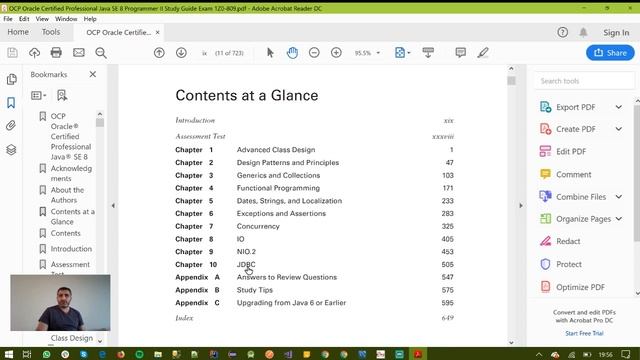The height and width of the screenshot is (360, 640).
Task: Open the Layers panel icon
Action: click(x=11, y=150)
